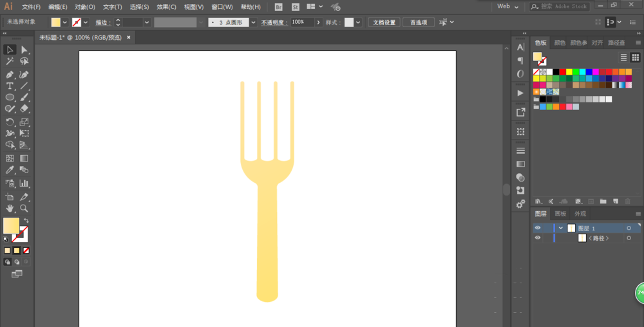Switch to the 画板 tab
Image resolution: width=644 pixels, height=327 pixels.
[x=560, y=214]
